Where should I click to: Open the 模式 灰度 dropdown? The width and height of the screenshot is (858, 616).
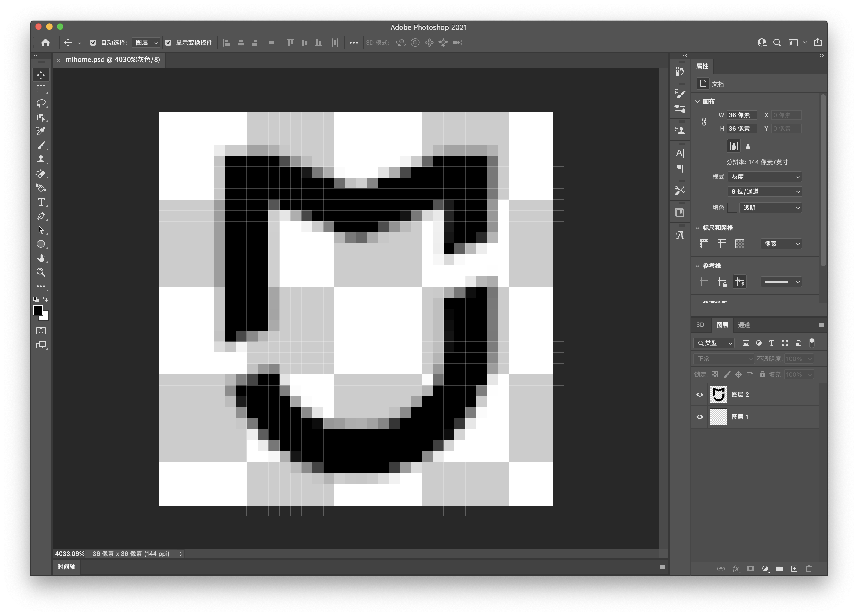764,177
